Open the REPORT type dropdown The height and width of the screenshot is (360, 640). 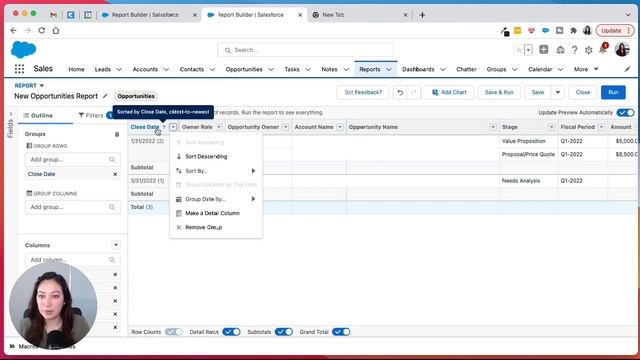pos(29,85)
